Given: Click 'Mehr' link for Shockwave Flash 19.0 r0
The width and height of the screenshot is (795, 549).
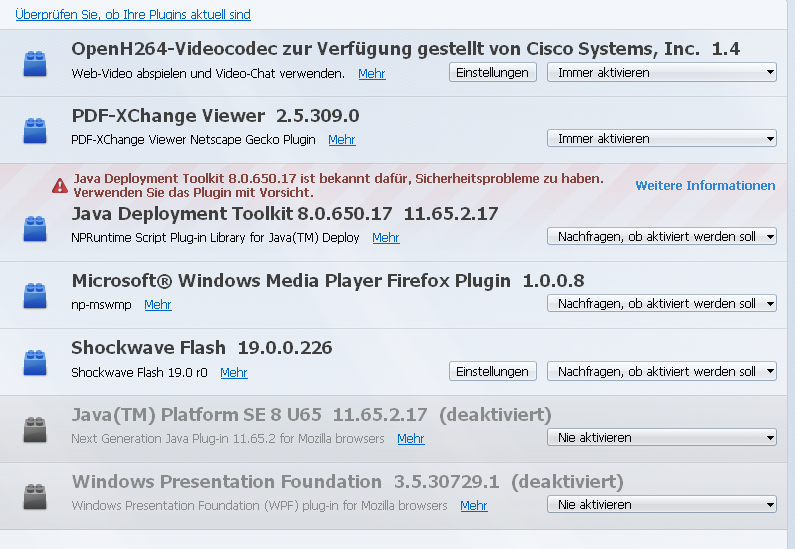Looking at the screenshot, I should [234, 372].
